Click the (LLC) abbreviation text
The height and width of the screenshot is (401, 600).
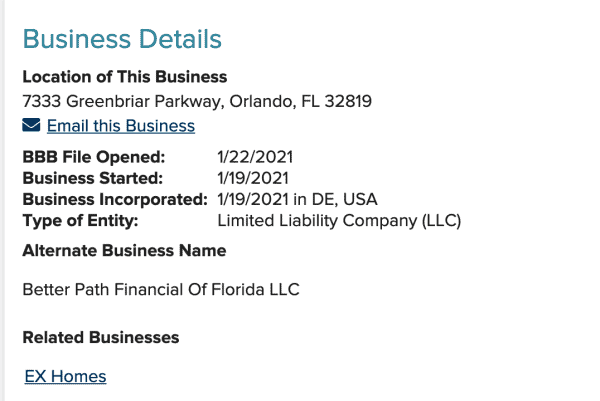click(442, 221)
